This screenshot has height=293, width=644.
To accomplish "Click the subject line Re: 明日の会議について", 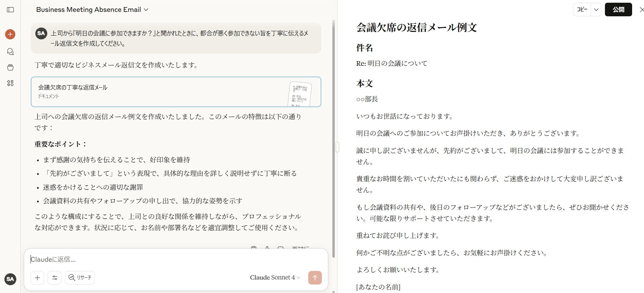I will coord(392,63).
